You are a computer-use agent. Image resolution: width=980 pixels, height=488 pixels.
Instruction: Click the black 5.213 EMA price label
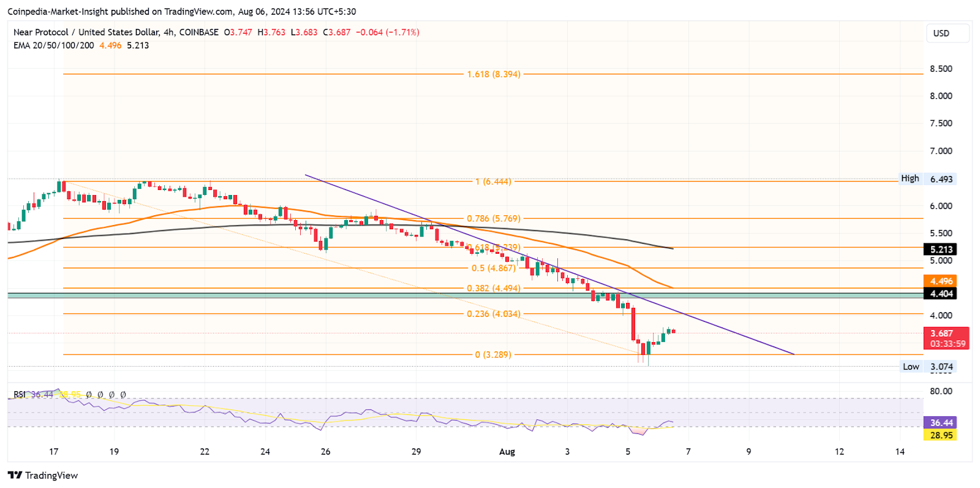pos(940,250)
